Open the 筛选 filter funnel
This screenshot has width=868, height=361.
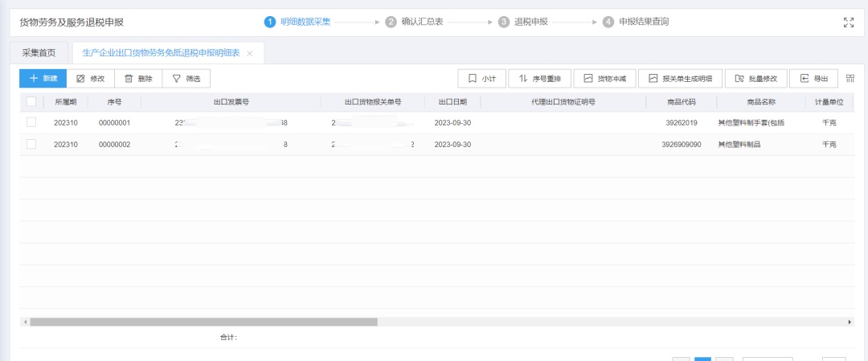coord(177,79)
